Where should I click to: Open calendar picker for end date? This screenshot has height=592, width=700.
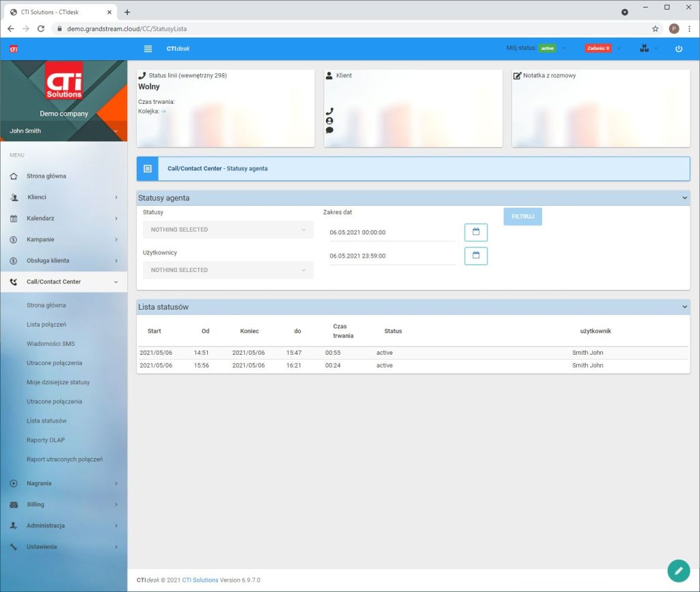point(476,256)
